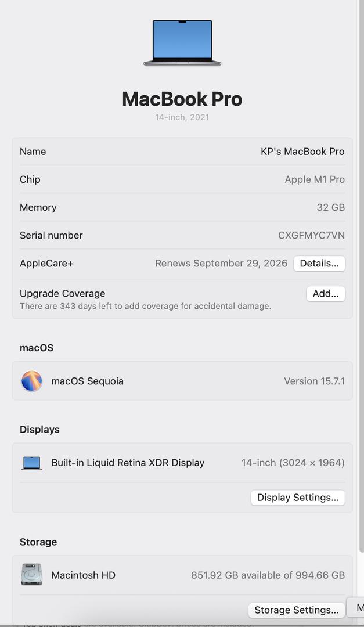Click the MacBook Pro laptop image
The width and height of the screenshot is (364, 627).
click(182, 43)
